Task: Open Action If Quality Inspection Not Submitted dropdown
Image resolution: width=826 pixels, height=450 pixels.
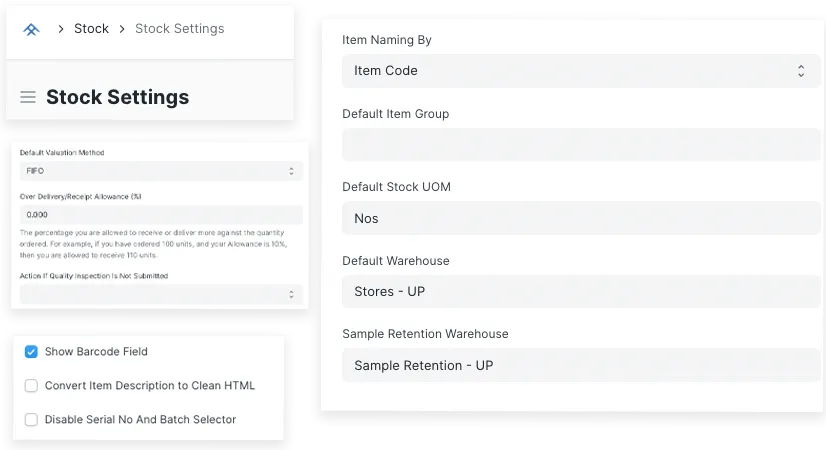Action: (x=160, y=294)
